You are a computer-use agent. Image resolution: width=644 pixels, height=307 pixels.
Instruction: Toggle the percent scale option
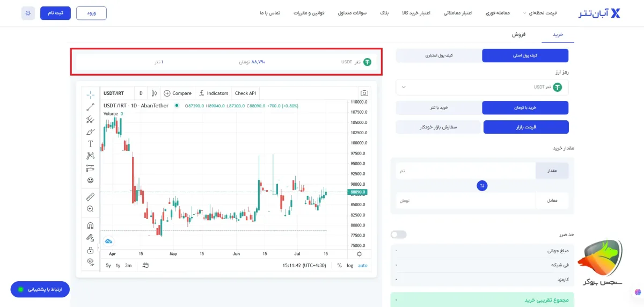(339, 265)
